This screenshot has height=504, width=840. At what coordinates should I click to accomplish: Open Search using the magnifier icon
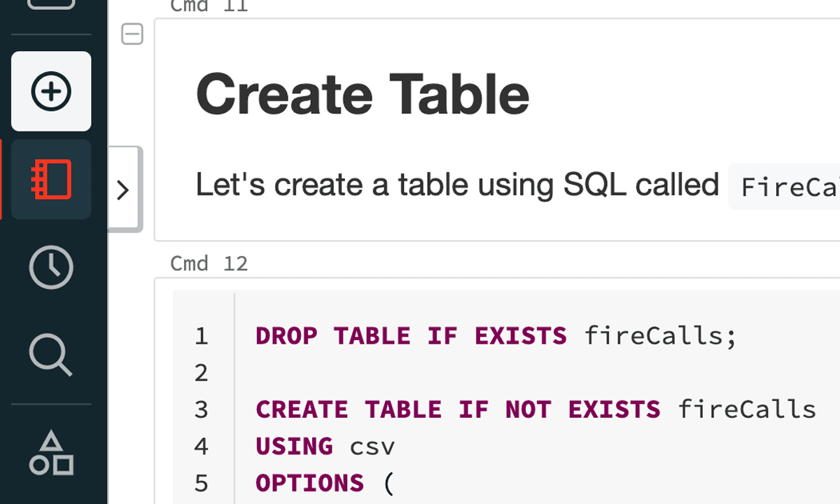(51, 355)
